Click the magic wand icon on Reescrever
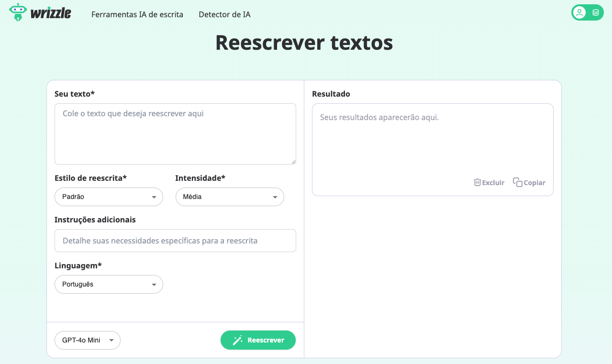Viewport: 612px width, 364px height. (237, 340)
